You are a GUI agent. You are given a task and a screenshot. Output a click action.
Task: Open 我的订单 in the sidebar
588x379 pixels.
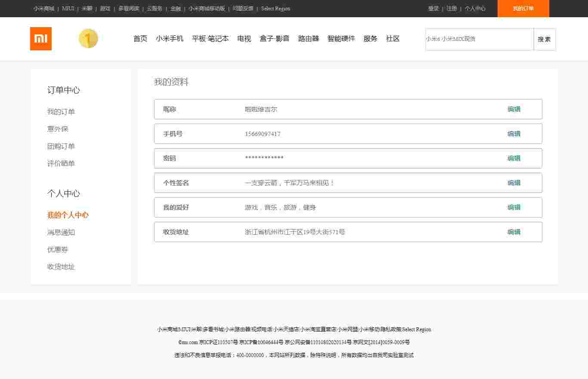(x=61, y=112)
